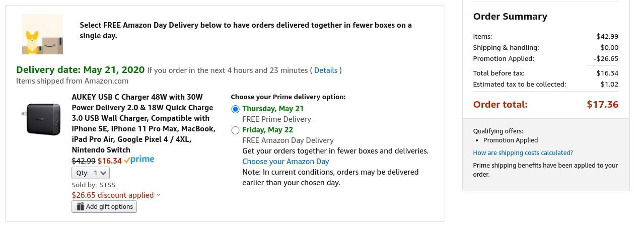
Task: Click Choose your Amazon Day link
Action: 285,162
